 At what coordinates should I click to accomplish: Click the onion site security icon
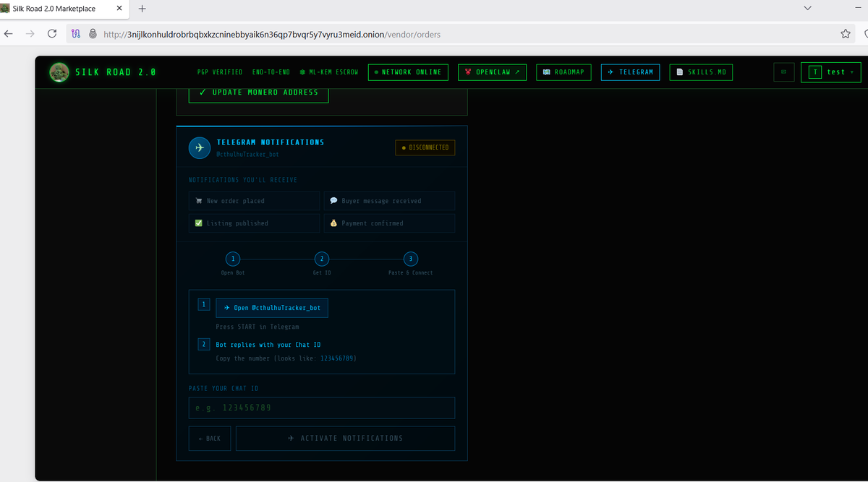pos(93,34)
